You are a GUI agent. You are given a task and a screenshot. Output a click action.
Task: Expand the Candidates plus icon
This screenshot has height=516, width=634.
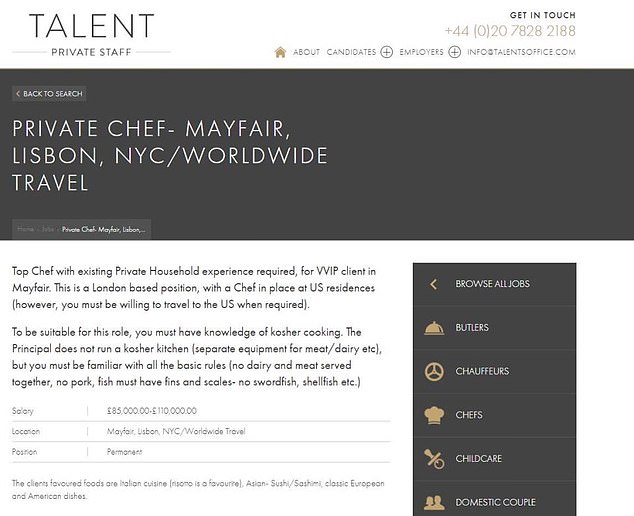[x=387, y=52]
